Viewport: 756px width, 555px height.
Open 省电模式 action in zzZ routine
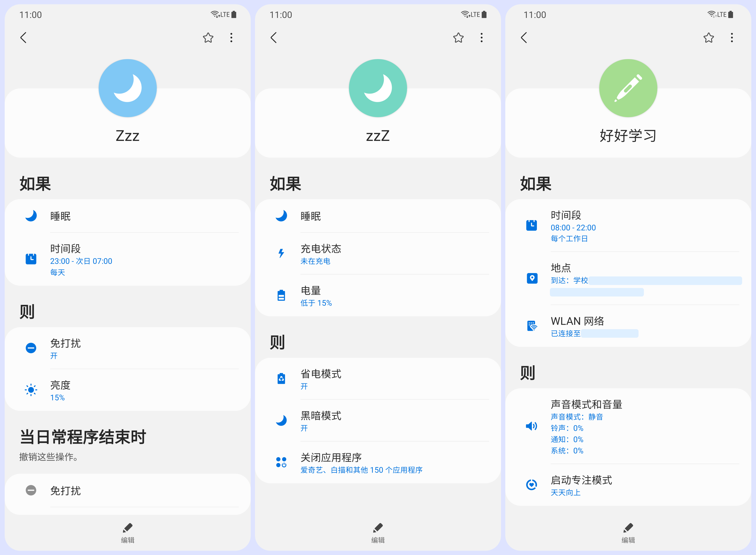tap(378, 379)
